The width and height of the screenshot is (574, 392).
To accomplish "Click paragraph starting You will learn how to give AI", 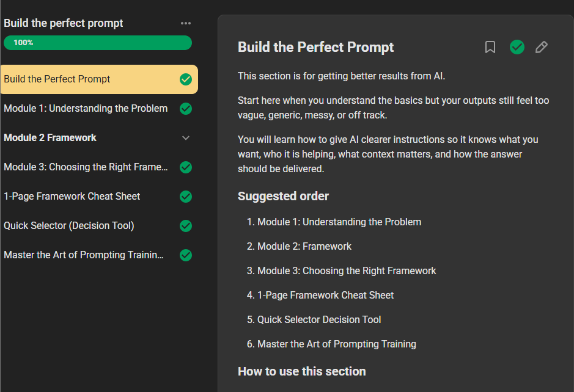I will (388, 154).
